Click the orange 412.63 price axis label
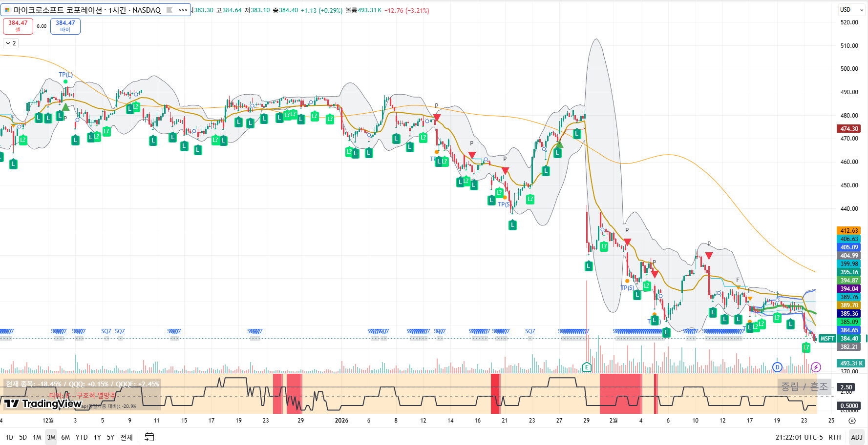The width and height of the screenshot is (868, 445). (x=849, y=231)
